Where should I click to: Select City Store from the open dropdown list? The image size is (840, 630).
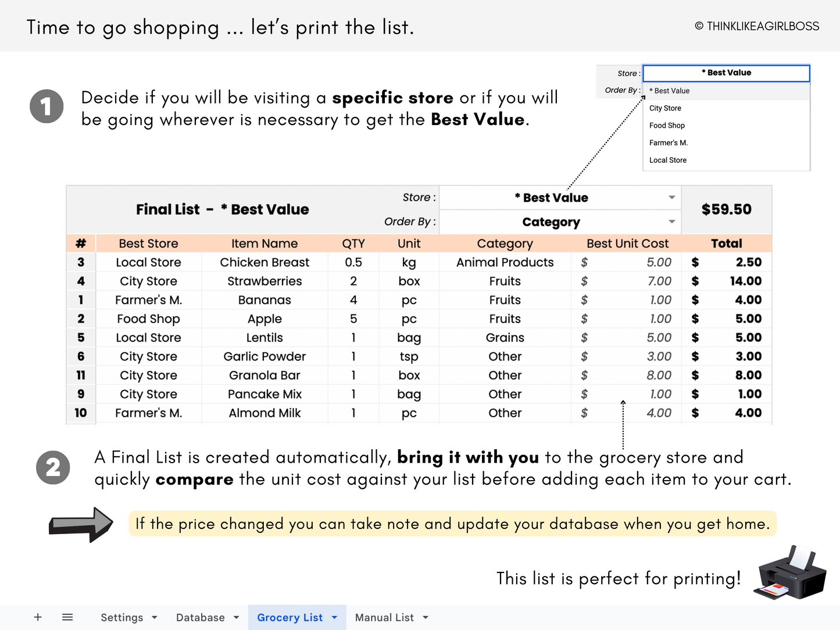coord(665,108)
